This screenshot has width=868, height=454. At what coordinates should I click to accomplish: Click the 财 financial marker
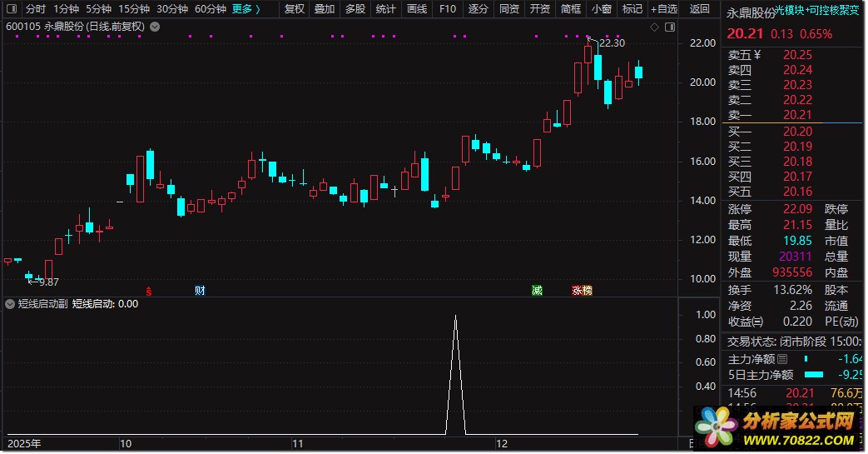click(x=200, y=291)
